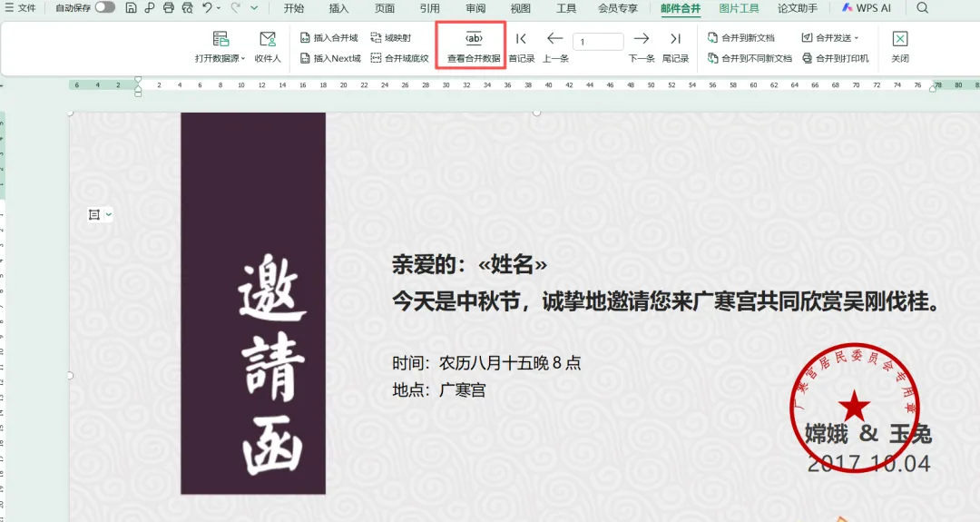Click 合并到不同新文档 button
980x522 pixels.
(750, 58)
